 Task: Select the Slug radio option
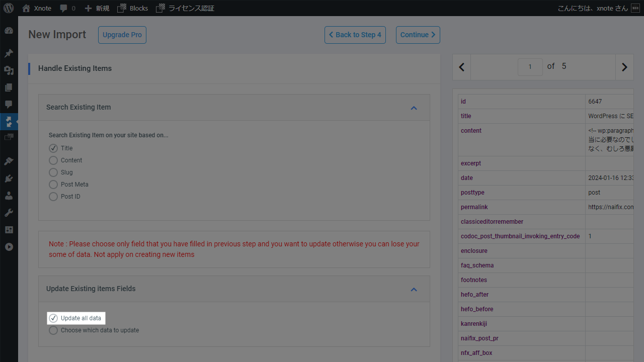point(53,172)
